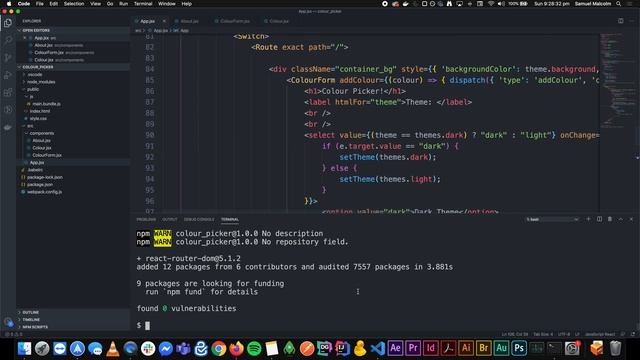640x360 pixels.
Task: Expand the NPM Scripts section
Action: [x=35, y=327]
